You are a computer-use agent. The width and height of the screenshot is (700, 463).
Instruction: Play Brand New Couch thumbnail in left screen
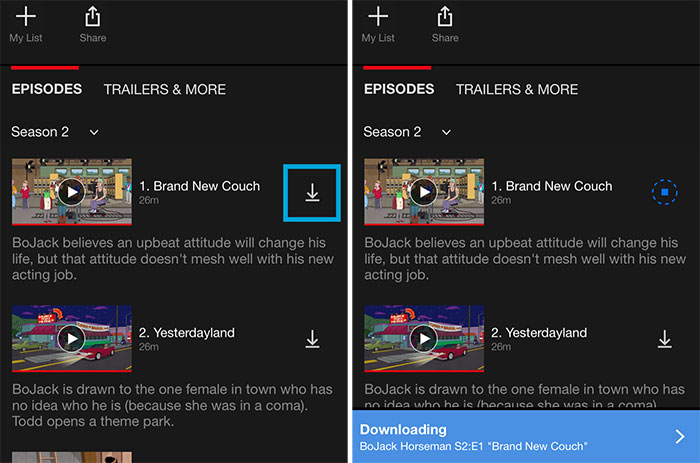coord(72,192)
